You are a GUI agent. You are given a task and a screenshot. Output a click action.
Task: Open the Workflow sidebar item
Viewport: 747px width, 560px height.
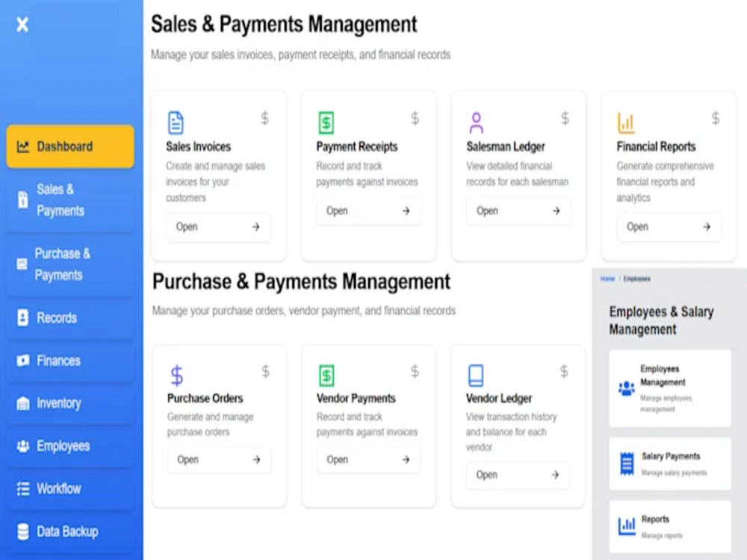pos(70,488)
